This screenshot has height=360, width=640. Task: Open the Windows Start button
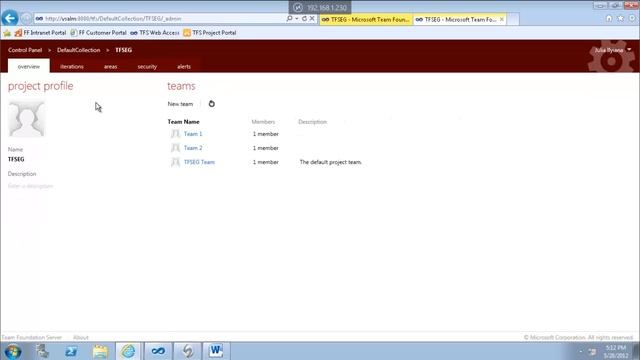point(13,351)
